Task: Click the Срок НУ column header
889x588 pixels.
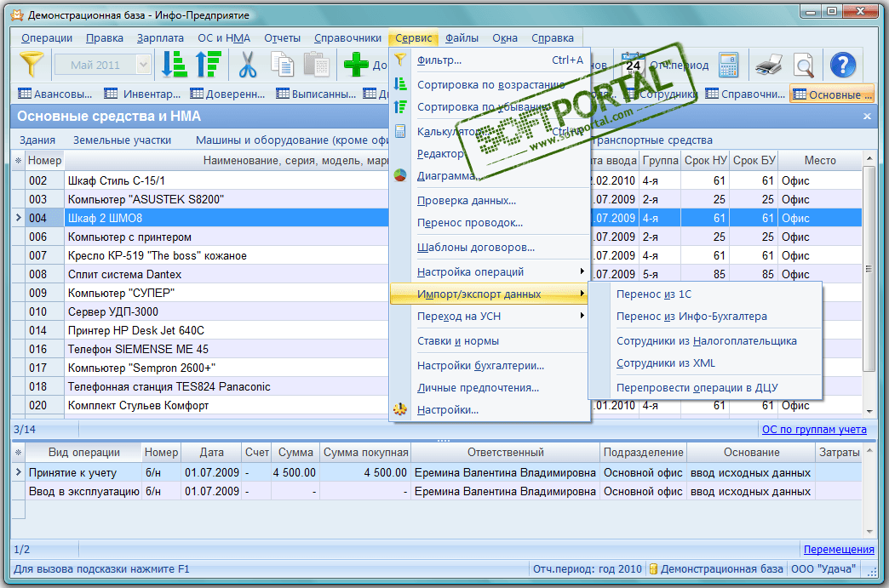Action: (x=705, y=160)
